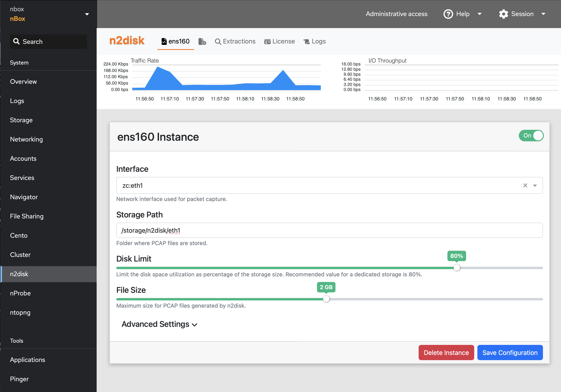Clear the zc:eth1 interface selection

[x=525, y=185]
